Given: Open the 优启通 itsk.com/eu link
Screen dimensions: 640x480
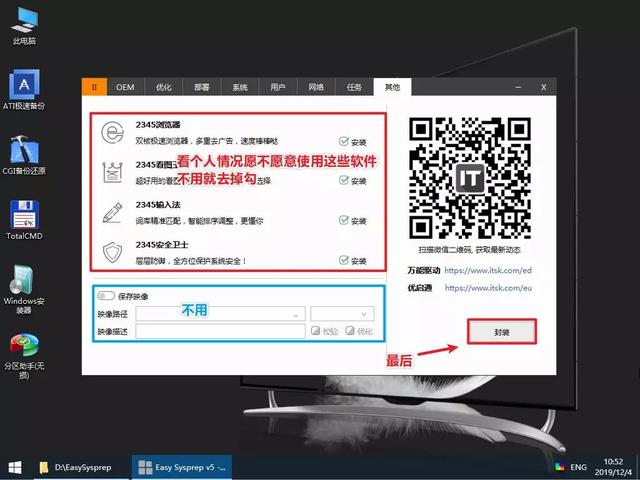Looking at the screenshot, I should pyautogui.click(x=488, y=288).
